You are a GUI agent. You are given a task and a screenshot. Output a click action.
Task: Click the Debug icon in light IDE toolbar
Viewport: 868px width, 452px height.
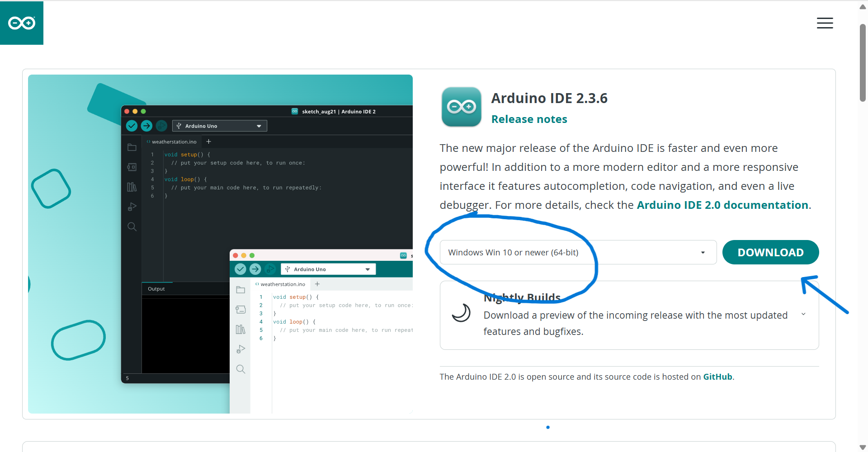click(x=270, y=269)
